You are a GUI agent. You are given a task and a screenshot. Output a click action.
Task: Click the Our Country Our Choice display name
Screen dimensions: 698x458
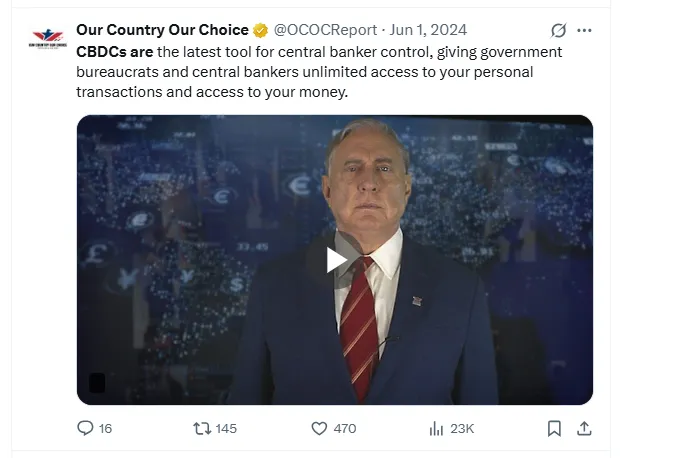coord(162,30)
